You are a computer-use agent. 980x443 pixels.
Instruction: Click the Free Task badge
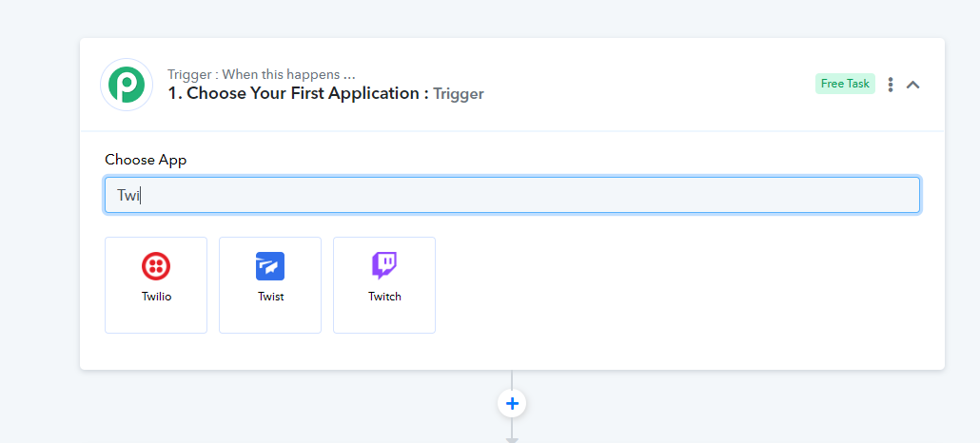point(845,84)
